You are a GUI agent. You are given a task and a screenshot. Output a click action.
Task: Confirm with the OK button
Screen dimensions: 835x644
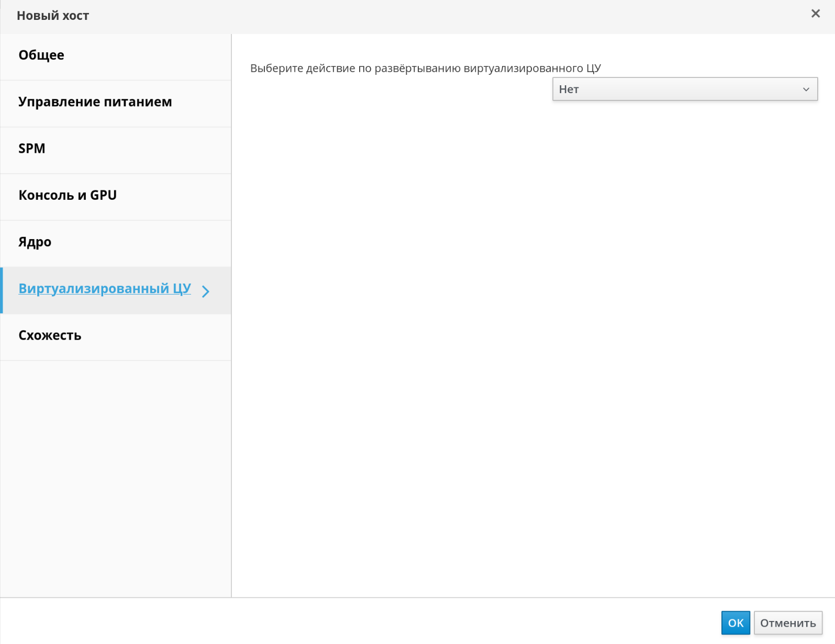click(735, 623)
